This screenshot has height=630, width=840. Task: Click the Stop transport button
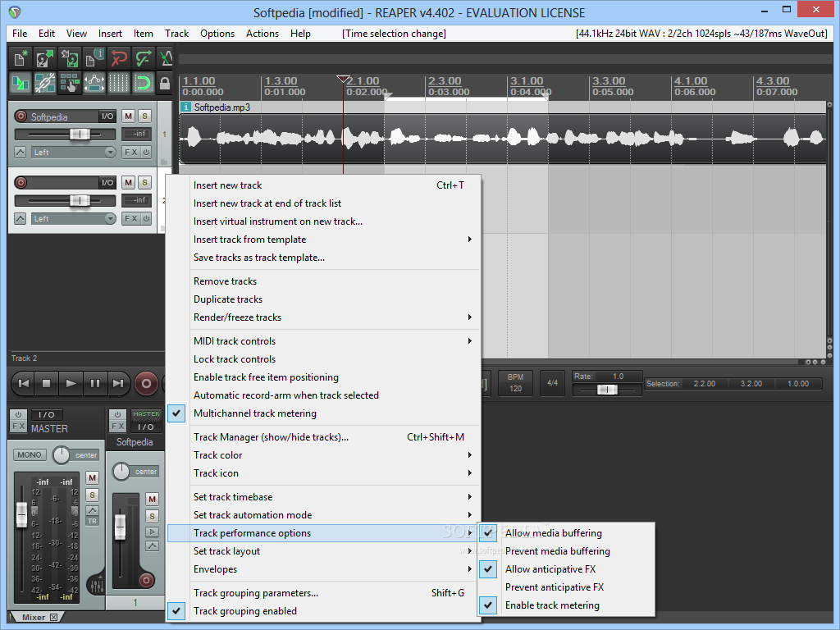pyautogui.click(x=47, y=384)
